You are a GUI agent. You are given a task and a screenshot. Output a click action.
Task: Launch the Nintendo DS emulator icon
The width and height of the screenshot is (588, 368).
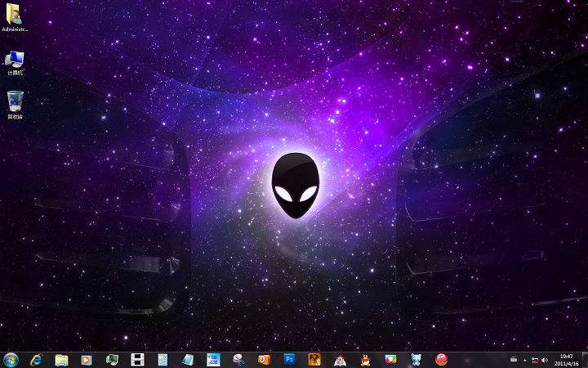[137, 360]
